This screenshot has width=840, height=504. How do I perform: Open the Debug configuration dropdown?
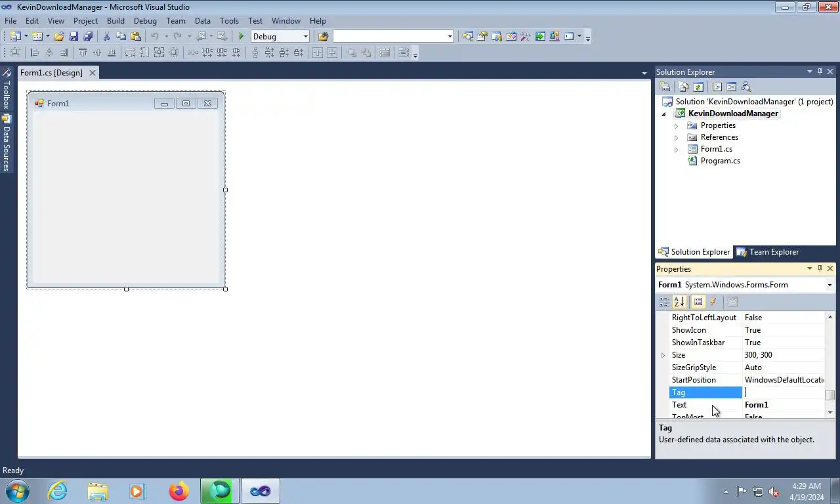pyautogui.click(x=305, y=36)
